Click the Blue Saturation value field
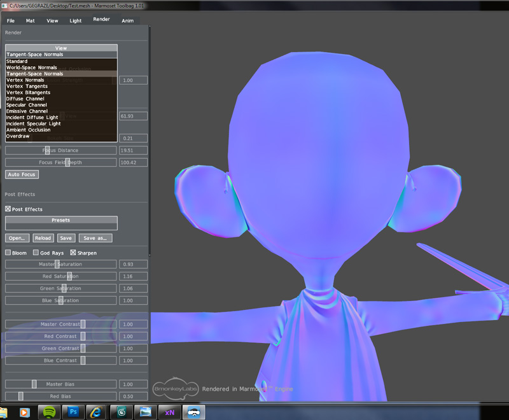The height and width of the screenshot is (420, 509). [x=133, y=300]
